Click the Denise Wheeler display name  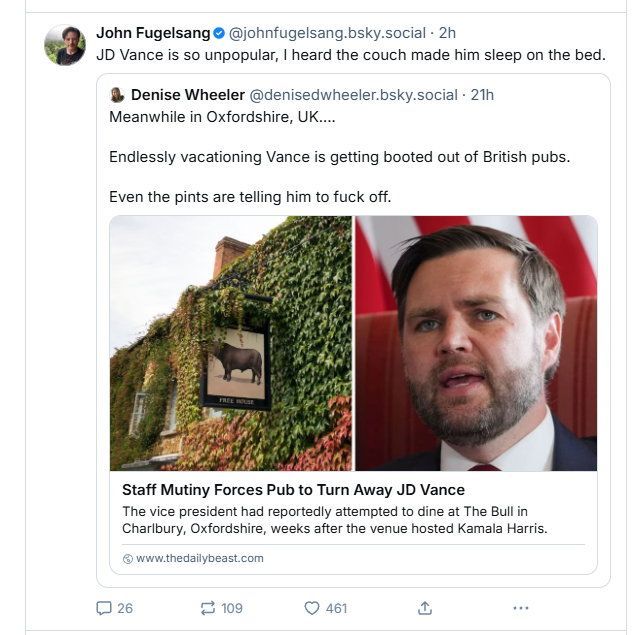tap(188, 95)
